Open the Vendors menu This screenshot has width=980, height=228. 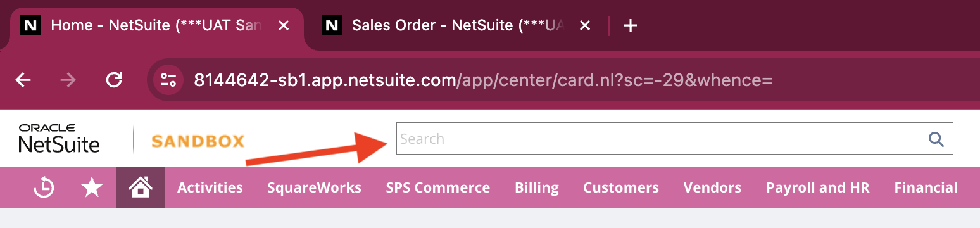click(712, 187)
